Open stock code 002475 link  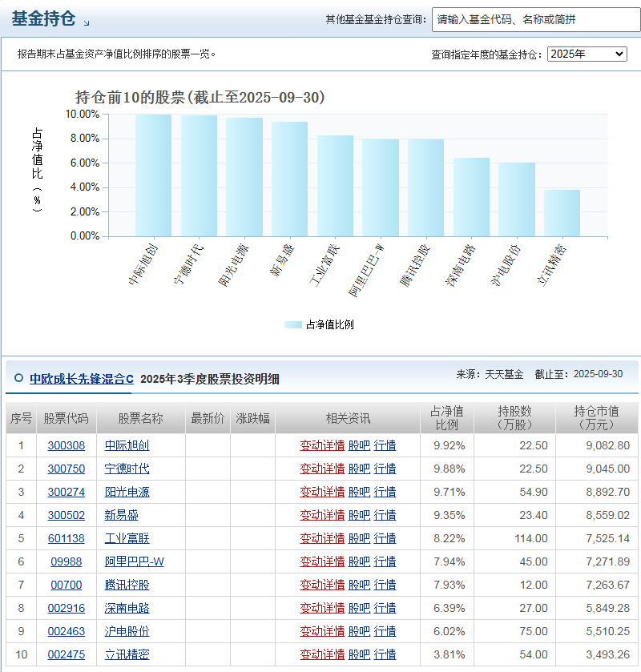(x=66, y=654)
